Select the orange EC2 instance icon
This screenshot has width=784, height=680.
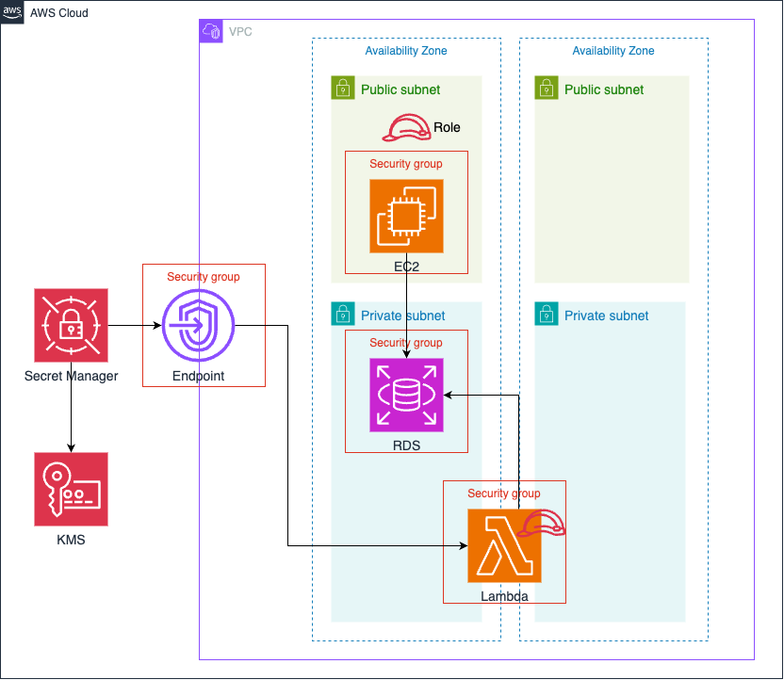pyautogui.click(x=406, y=217)
